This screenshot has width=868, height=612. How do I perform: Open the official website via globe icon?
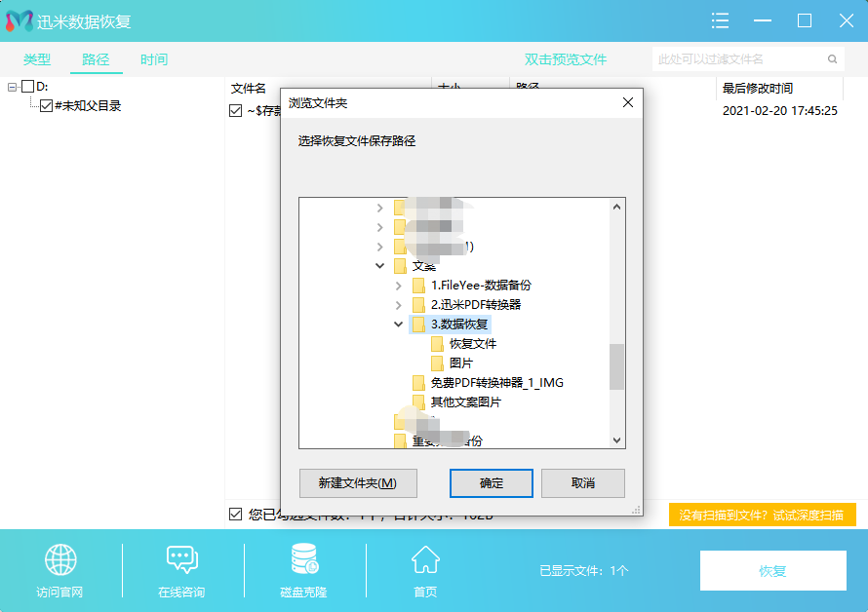(x=60, y=560)
